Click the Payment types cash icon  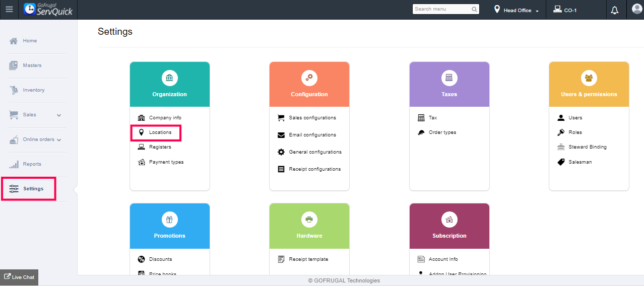click(x=141, y=162)
